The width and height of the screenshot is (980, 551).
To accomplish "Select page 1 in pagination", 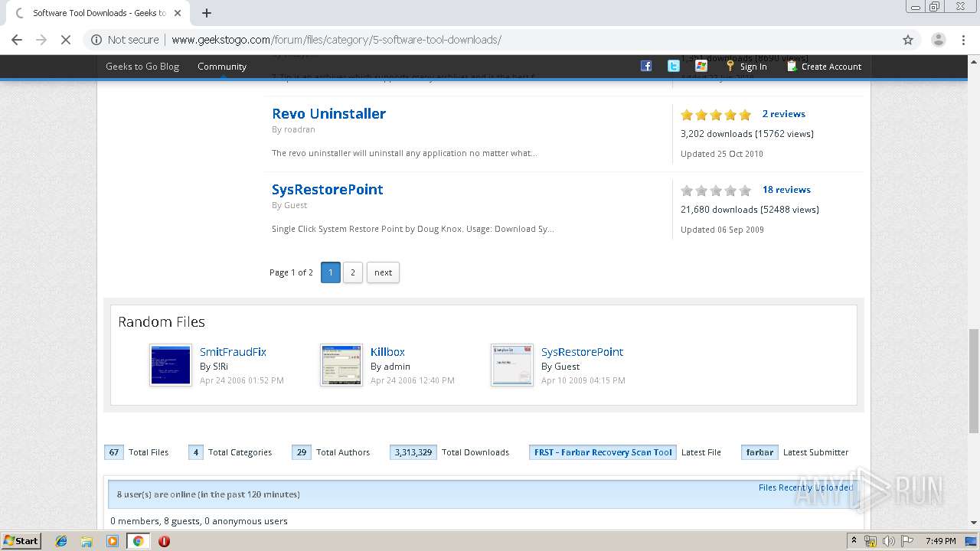I will click(331, 272).
